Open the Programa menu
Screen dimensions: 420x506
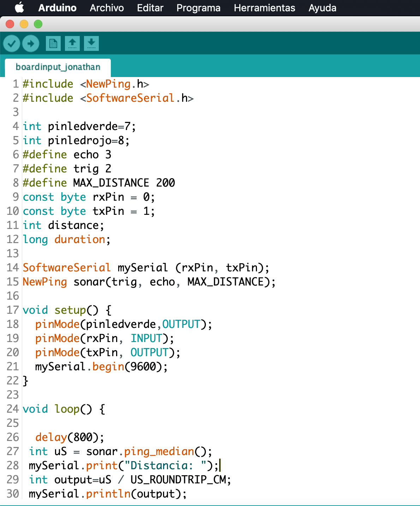pos(198,8)
